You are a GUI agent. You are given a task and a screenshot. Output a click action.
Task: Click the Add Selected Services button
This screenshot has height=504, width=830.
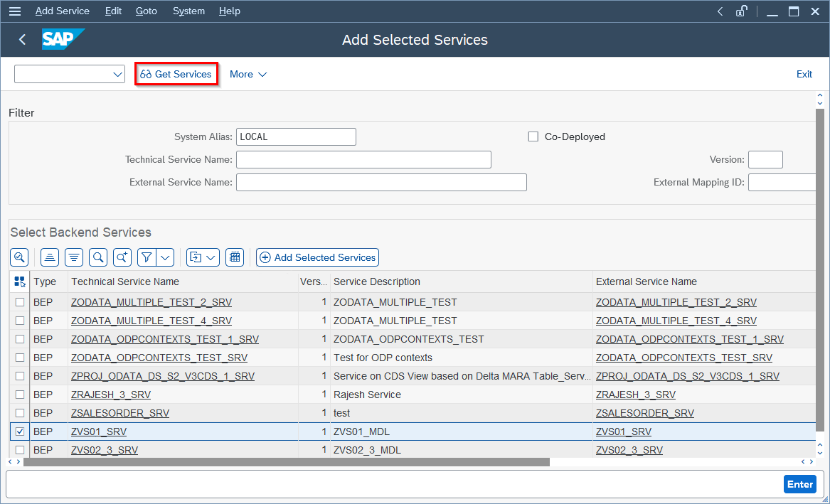[317, 257]
